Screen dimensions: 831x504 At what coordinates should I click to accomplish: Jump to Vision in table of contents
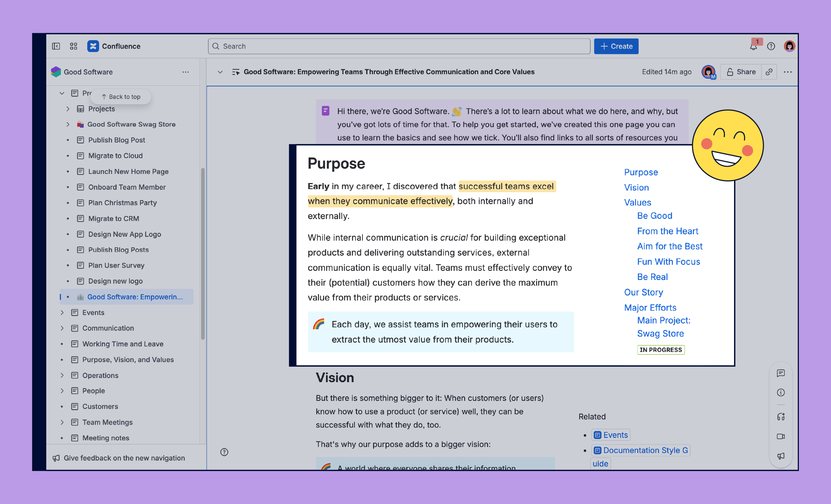point(636,187)
